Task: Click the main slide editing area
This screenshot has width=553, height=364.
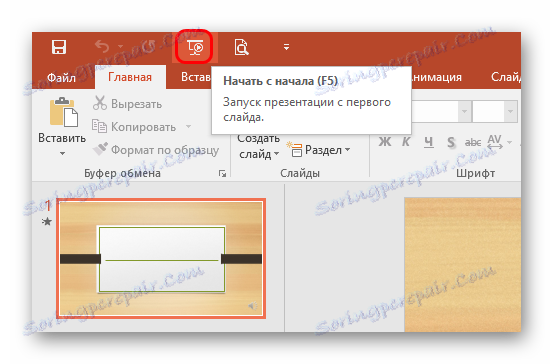Action: coord(462,265)
